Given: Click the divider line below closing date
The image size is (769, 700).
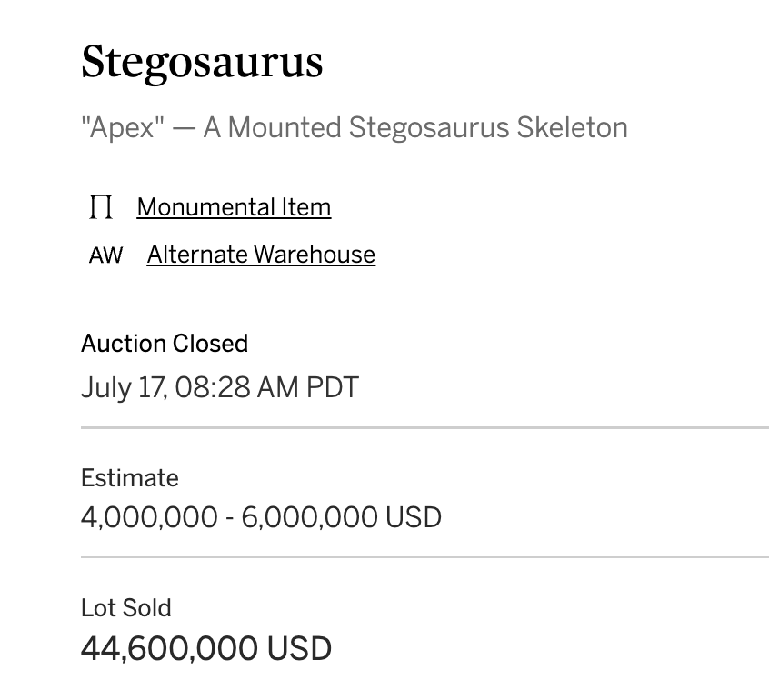Looking at the screenshot, I should [424, 428].
